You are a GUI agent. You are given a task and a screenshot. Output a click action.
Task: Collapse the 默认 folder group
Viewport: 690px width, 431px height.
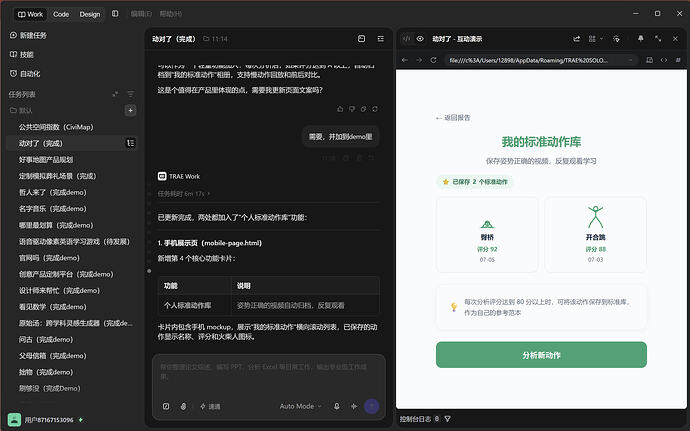21,110
